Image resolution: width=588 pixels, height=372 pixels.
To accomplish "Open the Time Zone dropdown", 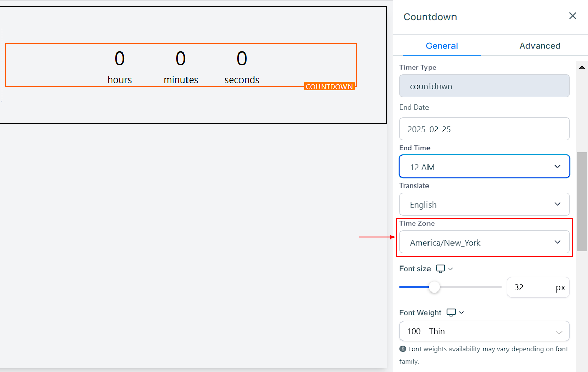I will pyautogui.click(x=484, y=242).
